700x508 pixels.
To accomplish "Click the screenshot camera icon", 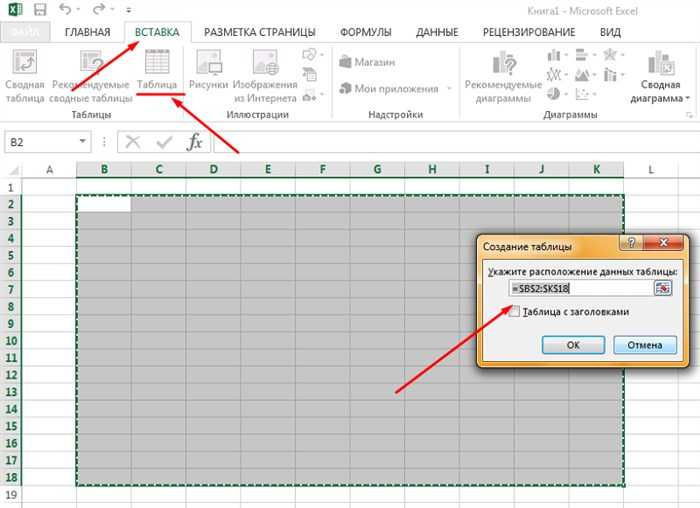I will (309, 95).
